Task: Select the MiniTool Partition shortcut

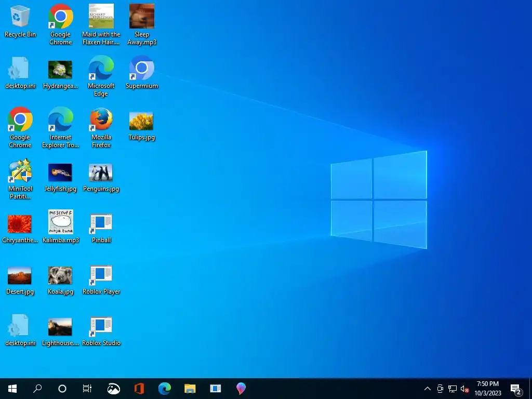Action: [x=20, y=179]
